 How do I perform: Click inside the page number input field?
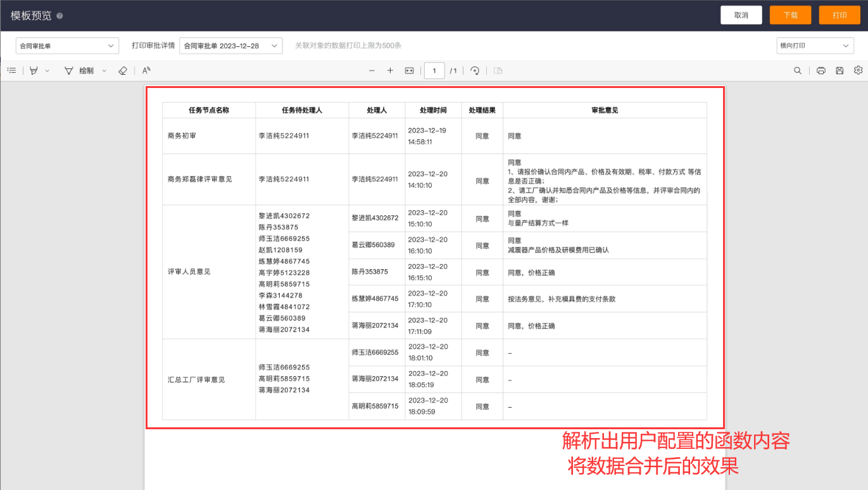pos(434,70)
